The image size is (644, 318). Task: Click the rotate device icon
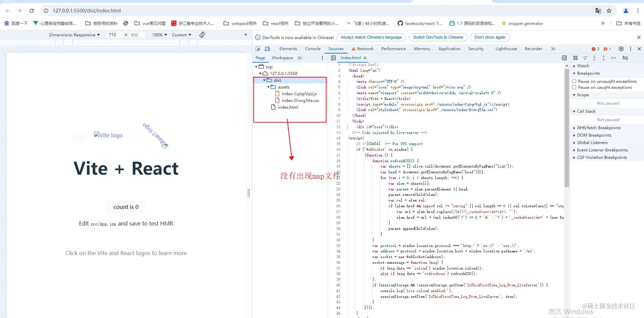coord(202,35)
